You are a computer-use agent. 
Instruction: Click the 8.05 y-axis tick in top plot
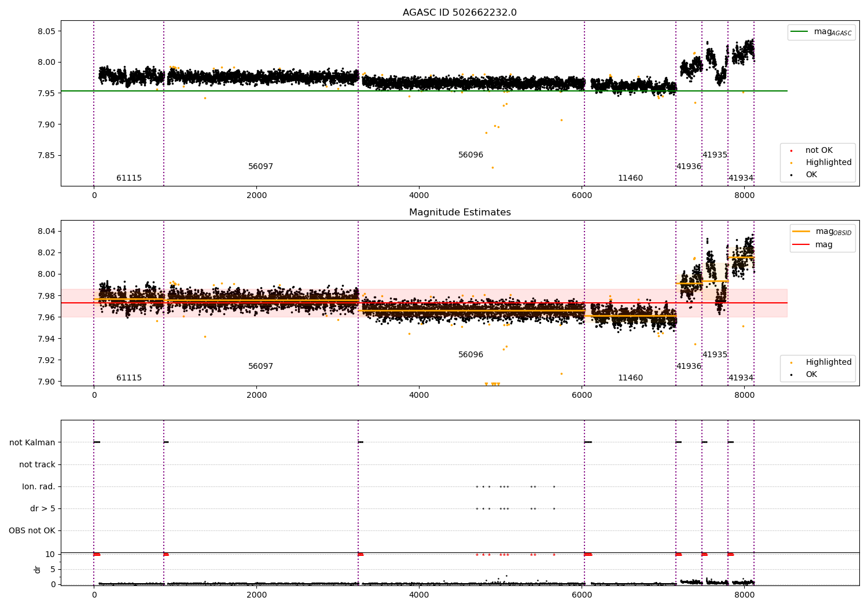(46, 31)
